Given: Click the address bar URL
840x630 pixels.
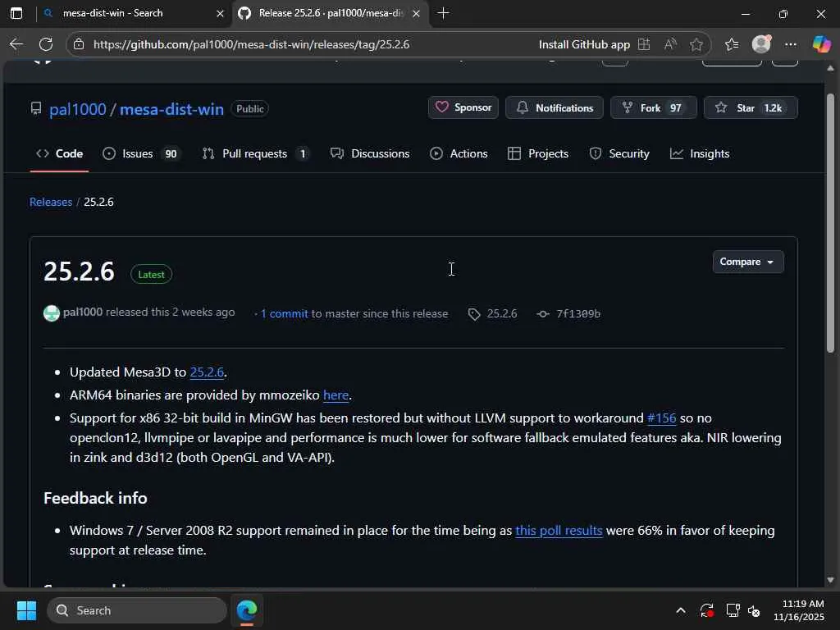Looking at the screenshot, I should coord(251,44).
